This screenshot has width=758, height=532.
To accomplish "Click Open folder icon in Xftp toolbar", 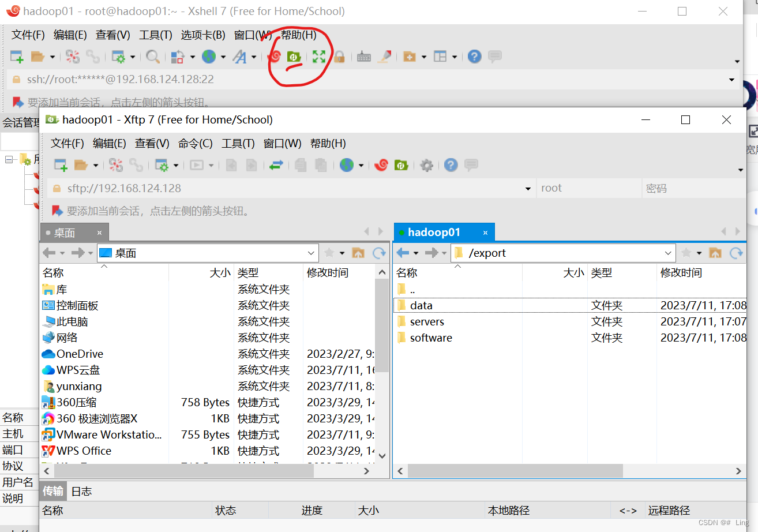I will point(81,166).
